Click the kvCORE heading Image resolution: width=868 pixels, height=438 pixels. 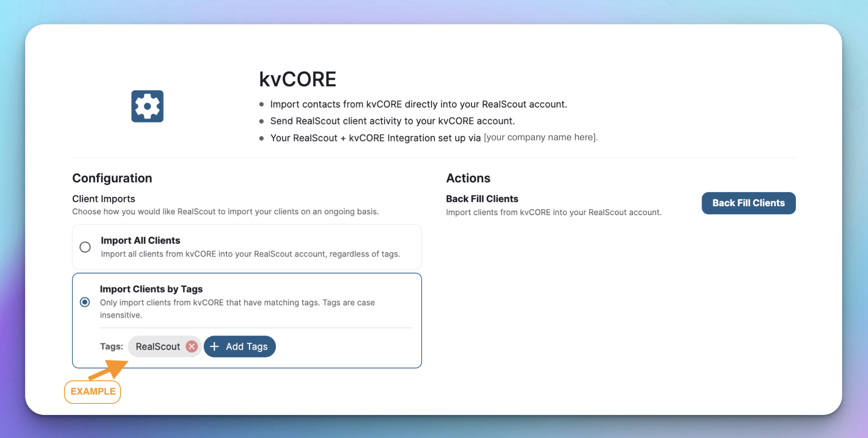[298, 79]
